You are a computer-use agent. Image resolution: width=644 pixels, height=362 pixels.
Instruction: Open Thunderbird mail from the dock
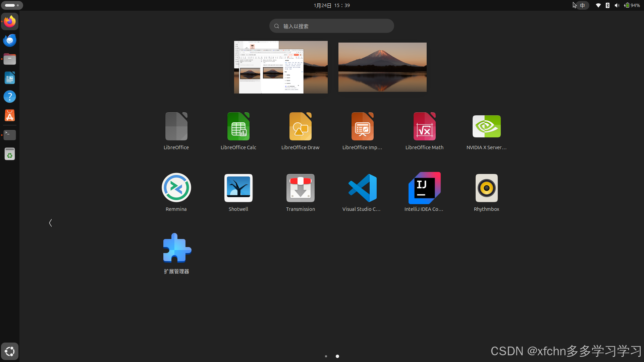pyautogui.click(x=10, y=41)
